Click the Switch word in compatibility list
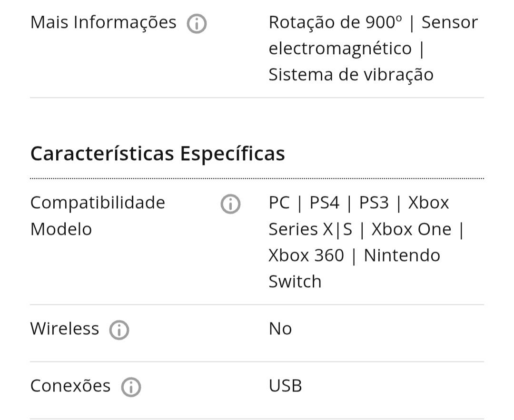Viewport: 514px width, 420px height. (x=295, y=282)
